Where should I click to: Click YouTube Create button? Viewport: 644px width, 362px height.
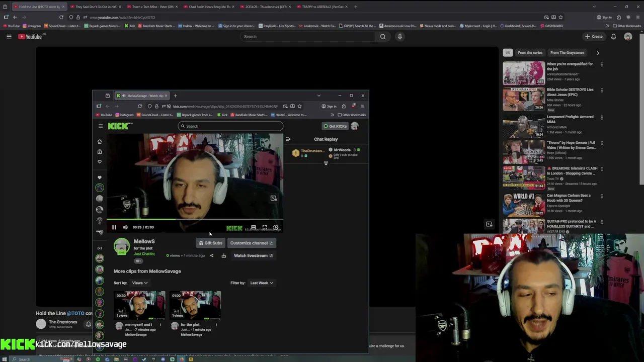point(594,37)
